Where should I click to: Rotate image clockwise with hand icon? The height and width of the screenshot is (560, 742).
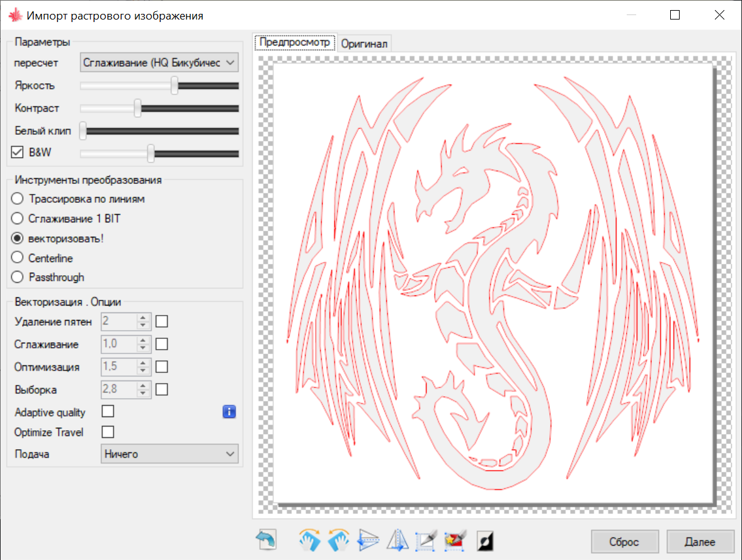tap(309, 540)
